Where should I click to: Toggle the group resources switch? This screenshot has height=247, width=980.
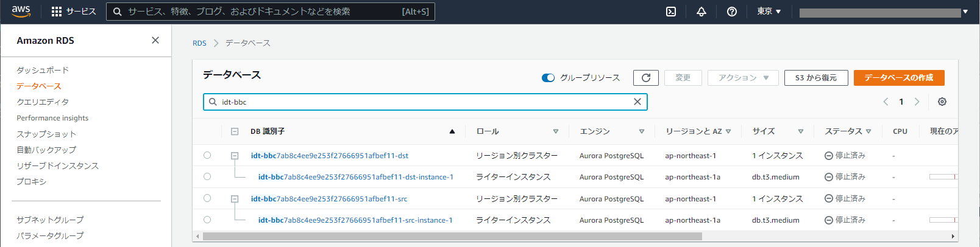tap(548, 78)
